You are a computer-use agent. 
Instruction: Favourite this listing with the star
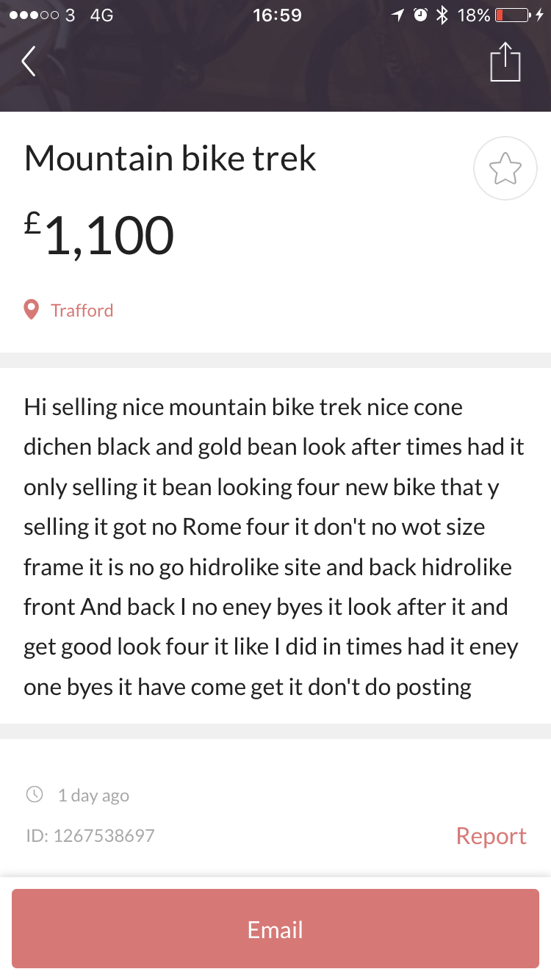505,168
